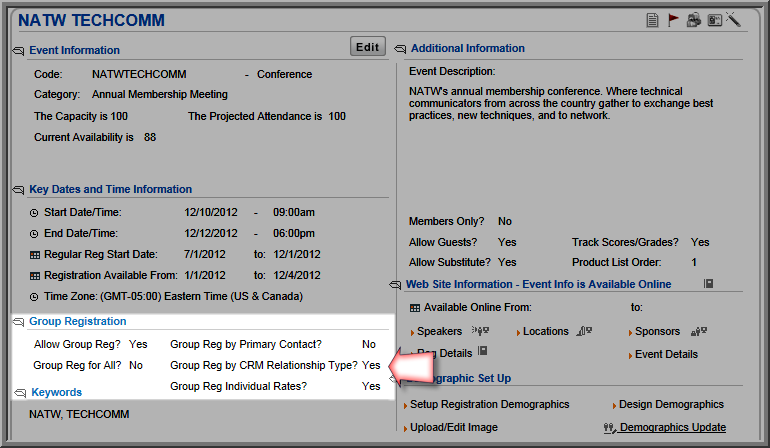This screenshot has width=770, height=448.
Task: Open the Event Details link
Action: click(x=666, y=354)
